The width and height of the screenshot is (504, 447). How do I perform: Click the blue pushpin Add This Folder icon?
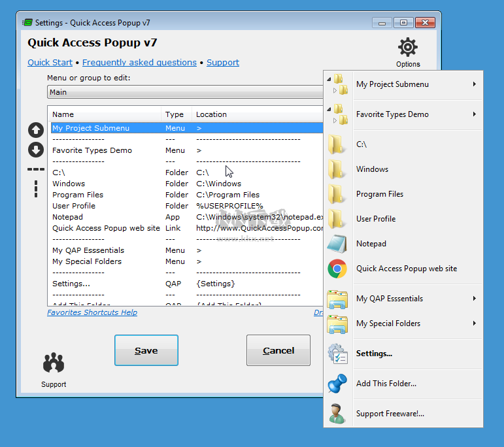tap(337, 384)
